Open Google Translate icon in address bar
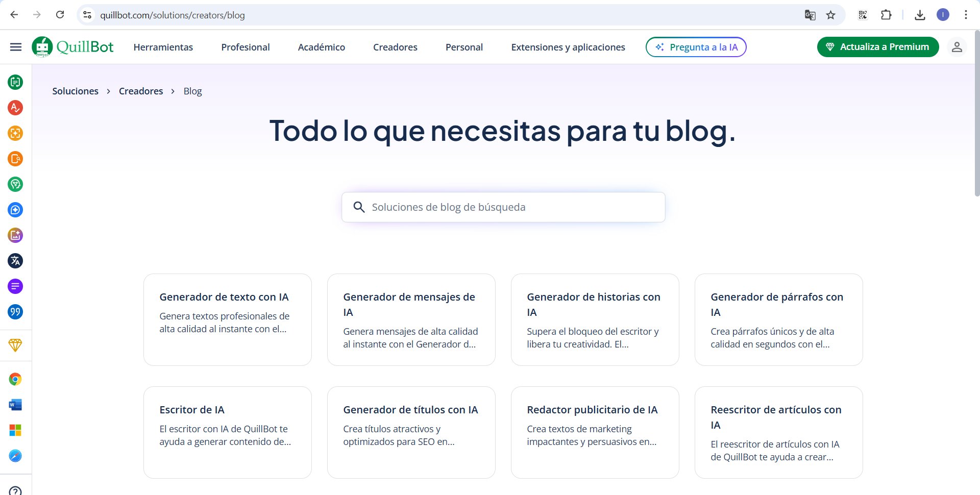Screen dimensions: 980x495 810,15
